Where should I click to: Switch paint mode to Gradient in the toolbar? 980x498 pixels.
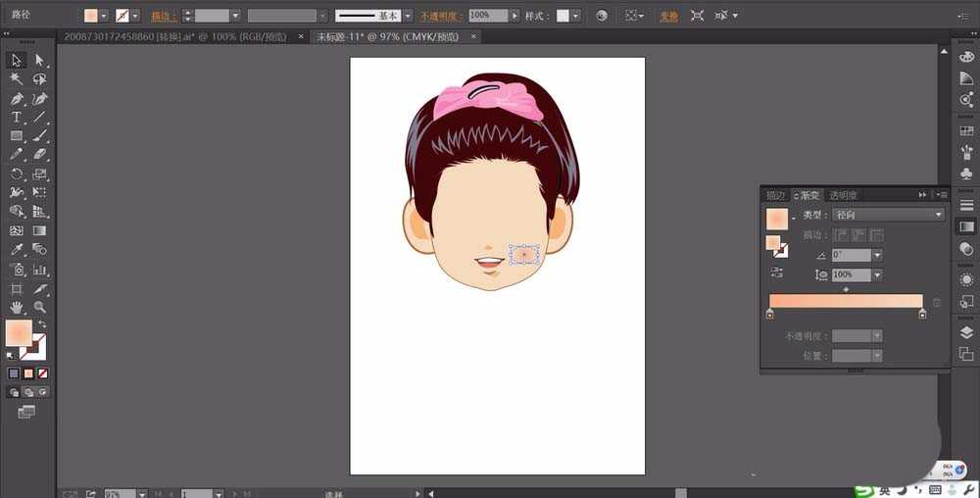coord(28,373)
